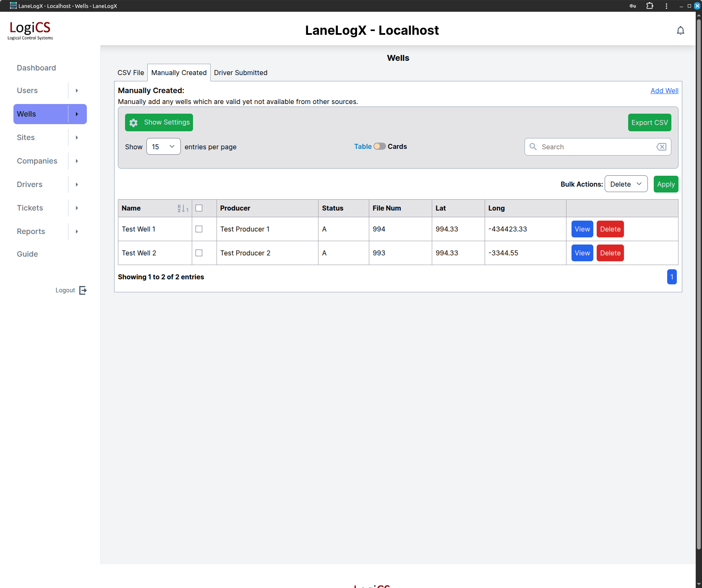Open the browser three-dot menu
This screenshot has height=588, width=702.
(x=666, y=6)
